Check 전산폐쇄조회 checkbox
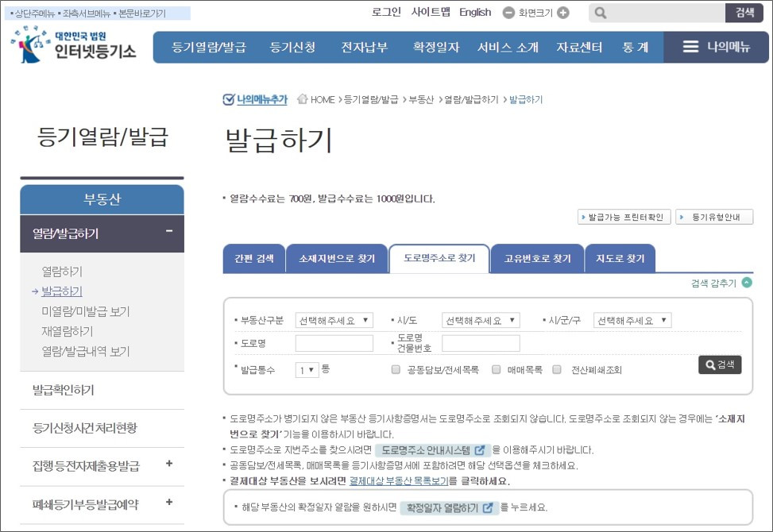This screenshot has width=773, height=532. point(557,369)
